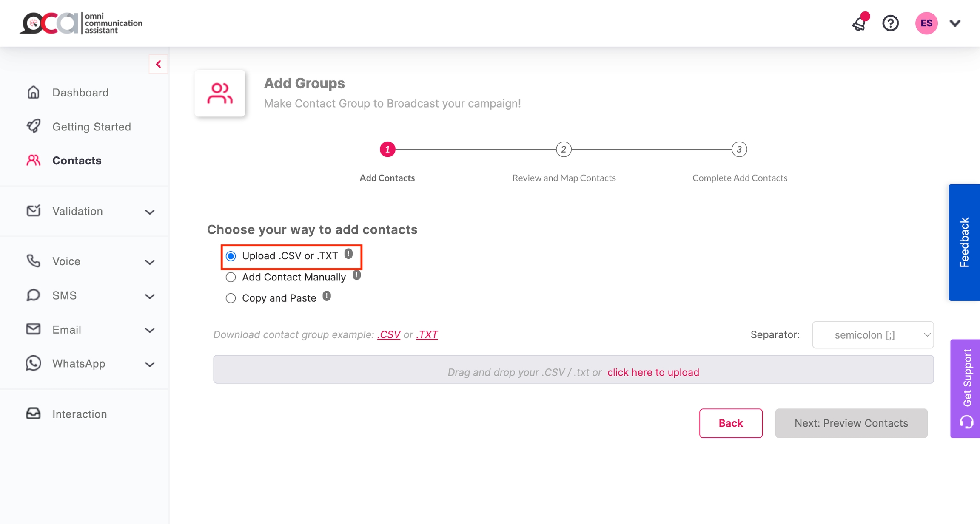Open the ES user avatar
The image size is (980, 524).
926,23
